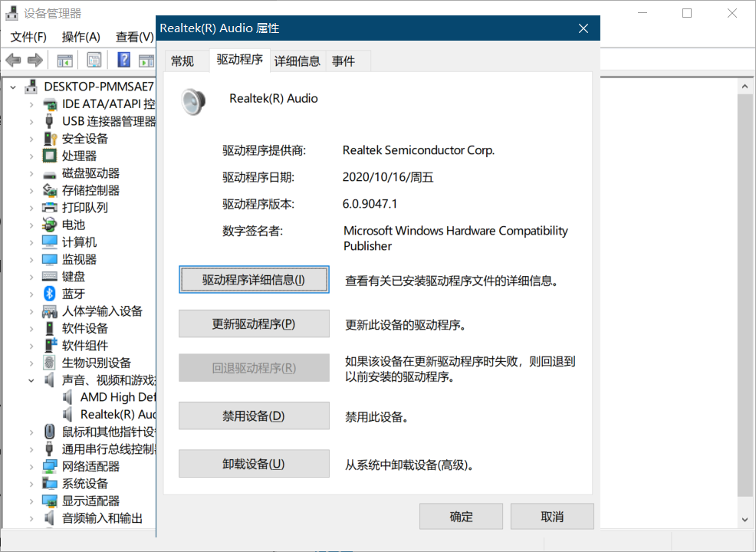Click the 电池 battery icon
The image size is (756, 552).
coord(50,225)
